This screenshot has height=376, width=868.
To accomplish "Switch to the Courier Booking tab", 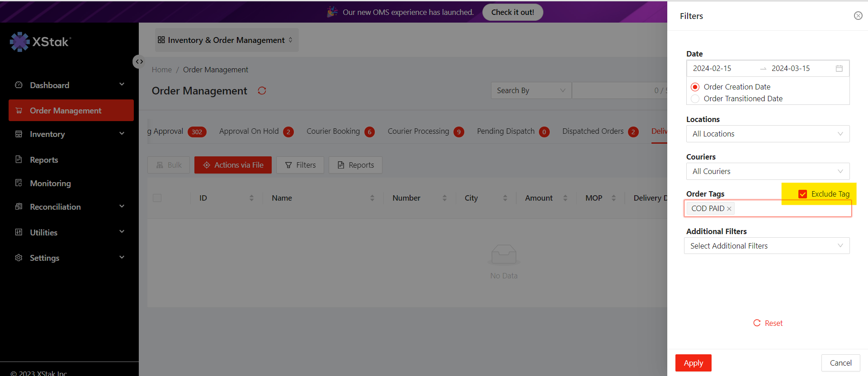I will [x=333, y=132].
